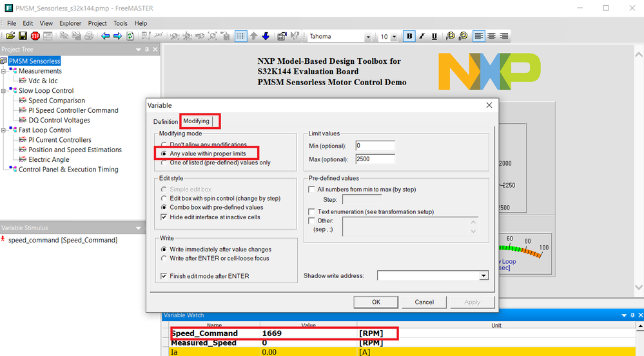Enable Other pre-defined values checkbox
The image size is (644, 356).
311,221
